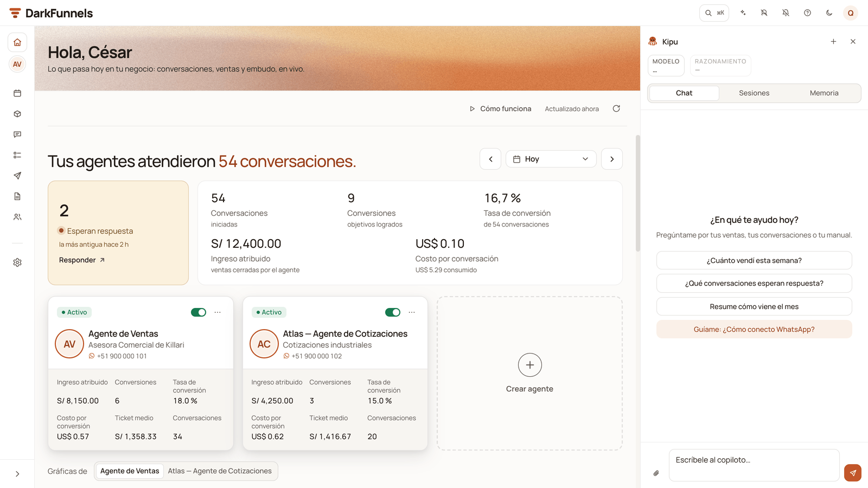Click Resume cómo viene el mes suggestion

coord(754,306)
